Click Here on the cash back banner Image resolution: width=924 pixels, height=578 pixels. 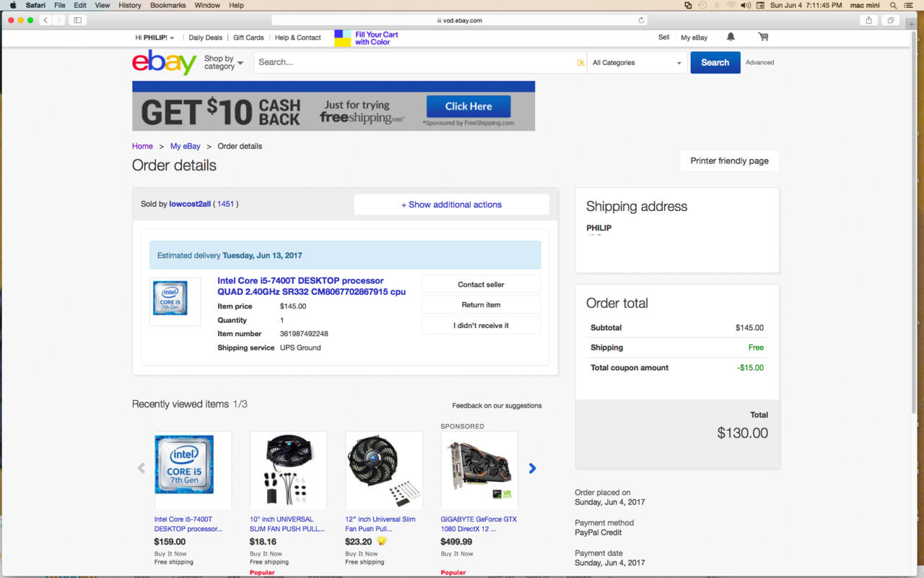click(468, 106)
